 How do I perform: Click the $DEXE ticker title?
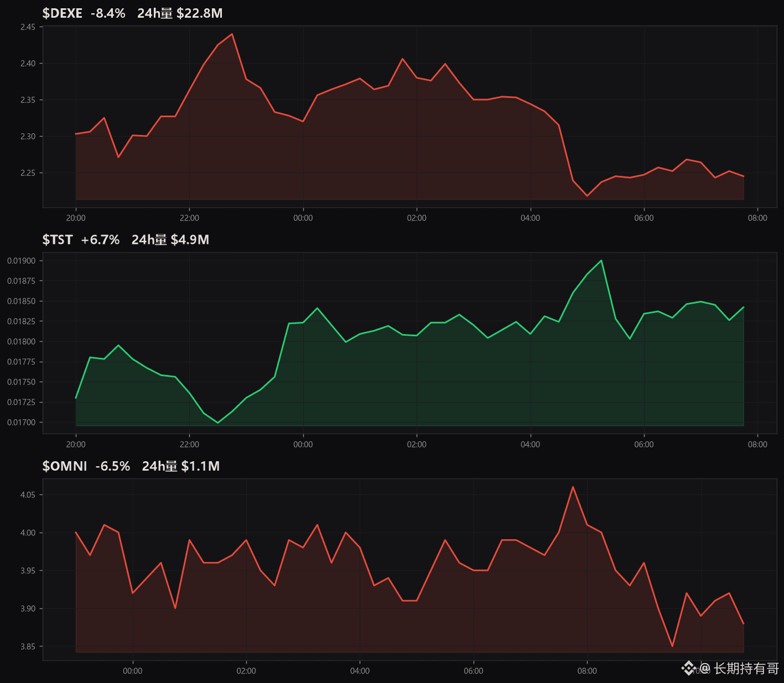63,13
